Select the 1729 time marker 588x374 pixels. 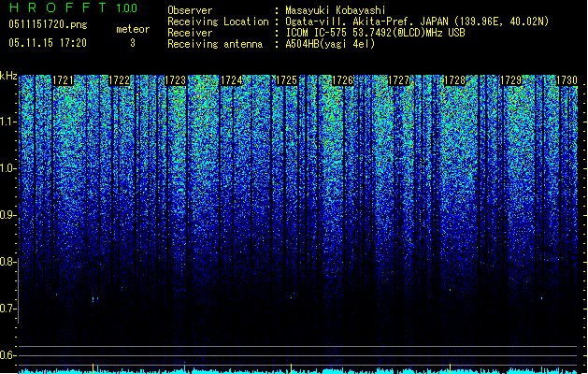coord(511,80)
